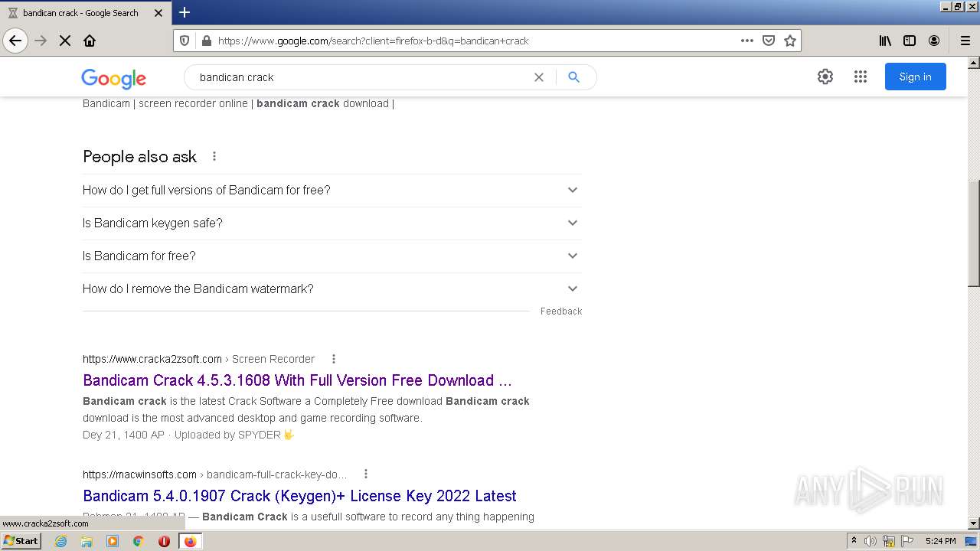Expand Is Bandicam for free question
The height and width of the screenshot is (551, 980).
[x=332, y=256]
